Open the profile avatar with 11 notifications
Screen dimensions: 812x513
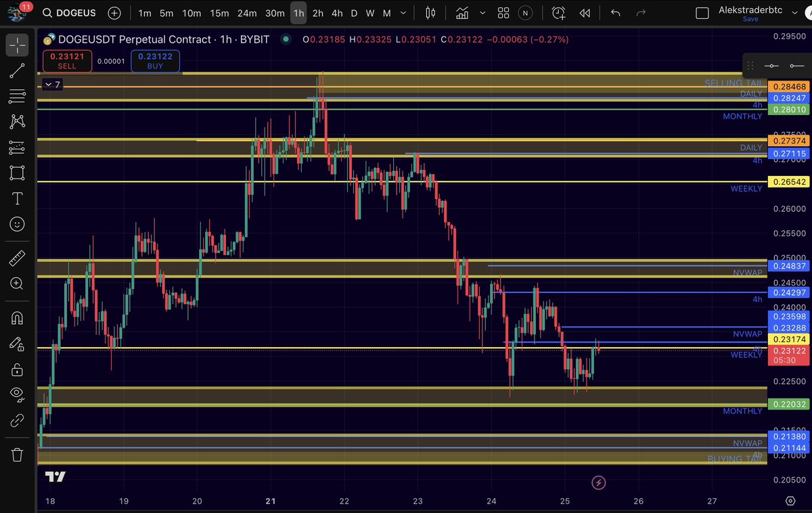17,12
